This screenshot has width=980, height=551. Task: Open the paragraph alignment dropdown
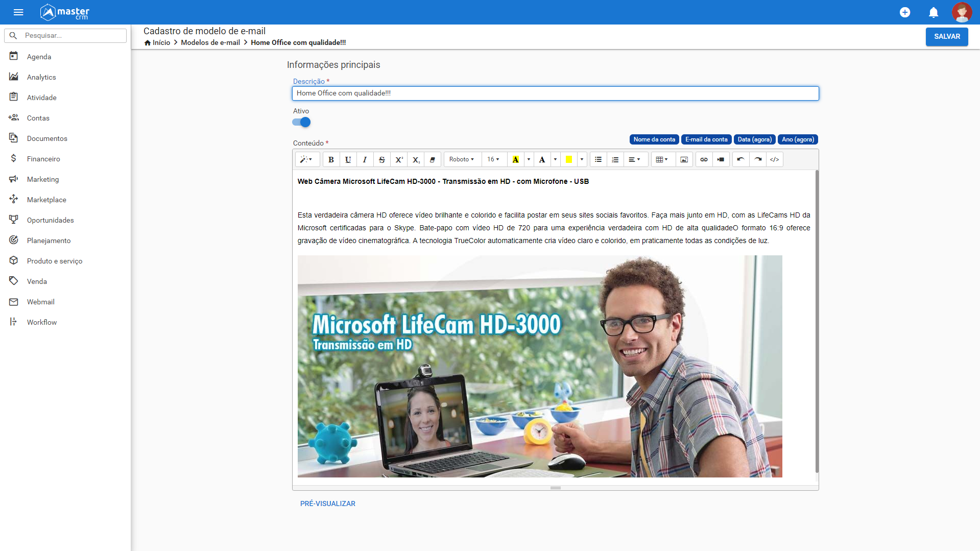(635, 159)
